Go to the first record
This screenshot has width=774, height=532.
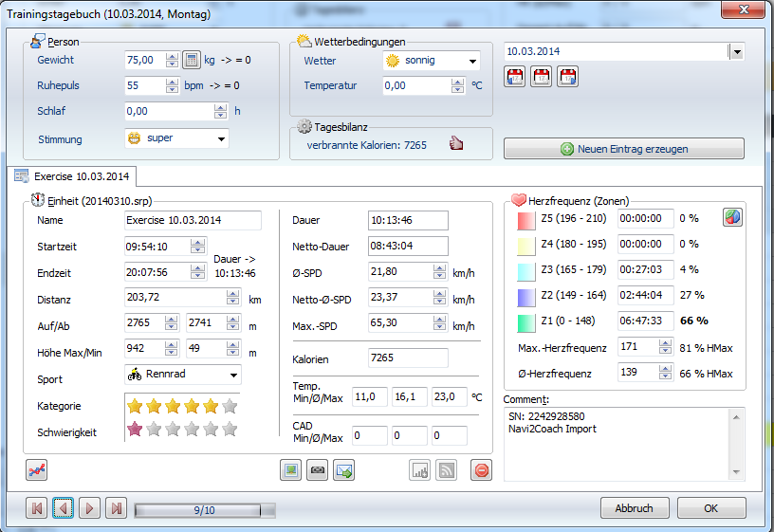click(x=37, y=509)
